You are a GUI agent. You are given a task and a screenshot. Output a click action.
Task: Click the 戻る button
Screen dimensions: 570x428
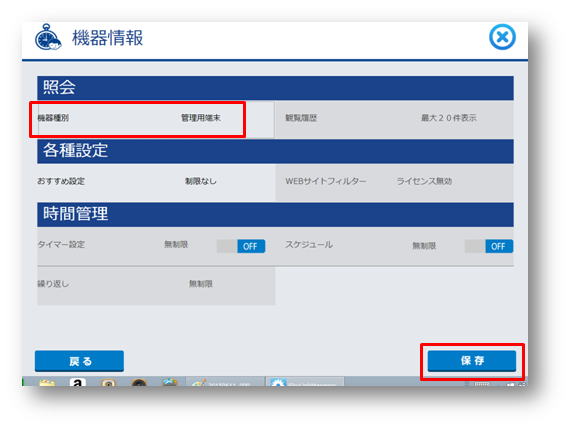(79, 361)
